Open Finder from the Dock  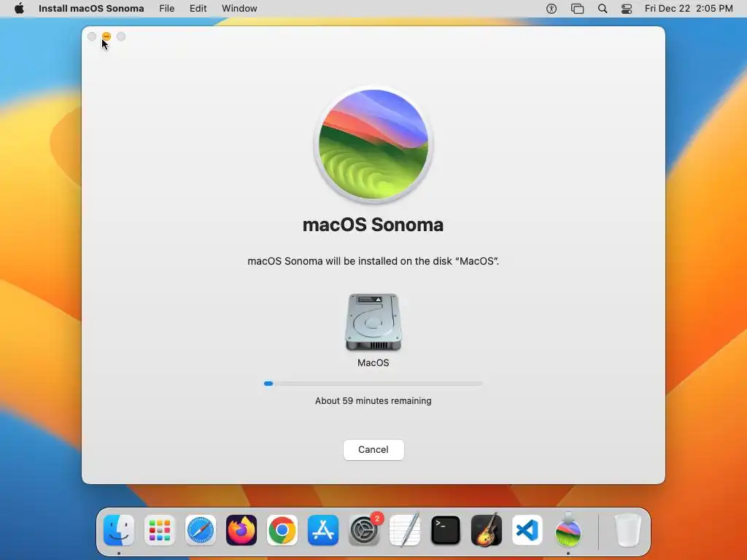pos(119,530)
